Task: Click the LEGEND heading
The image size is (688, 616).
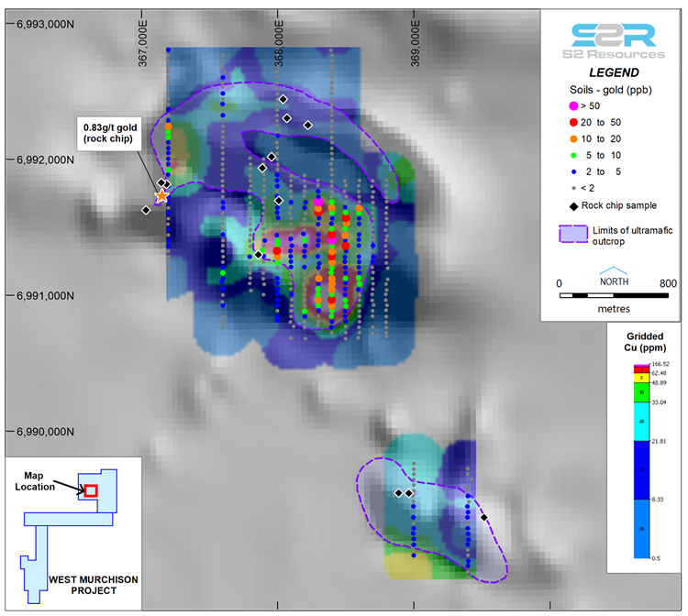Action: coord(614,72)
